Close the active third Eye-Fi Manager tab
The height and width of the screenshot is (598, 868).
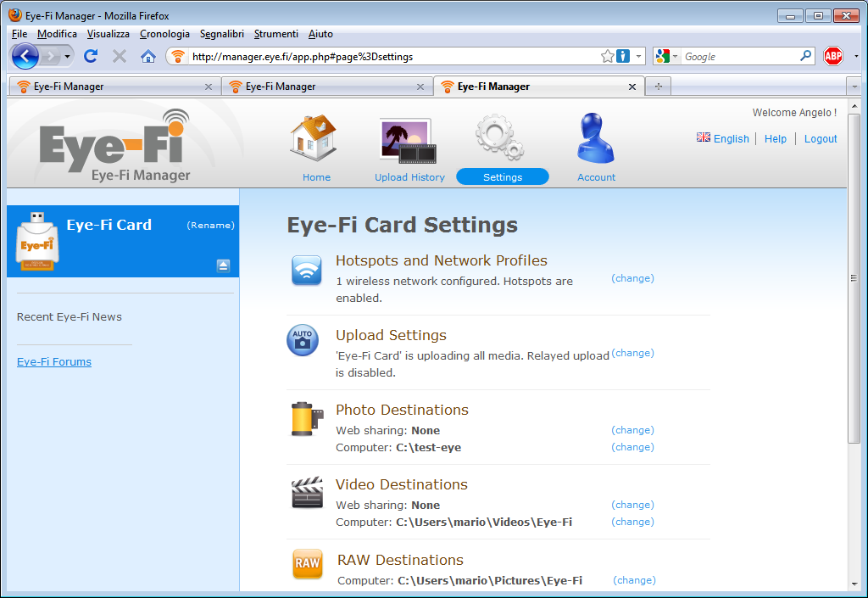(632, 87)
